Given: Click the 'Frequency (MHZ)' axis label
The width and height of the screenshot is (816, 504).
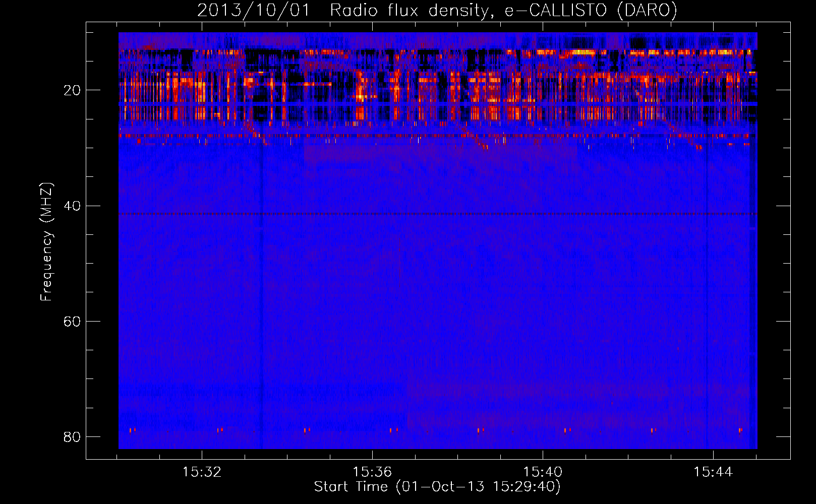Looking at the screenshot, I should (x=46, y=242).
